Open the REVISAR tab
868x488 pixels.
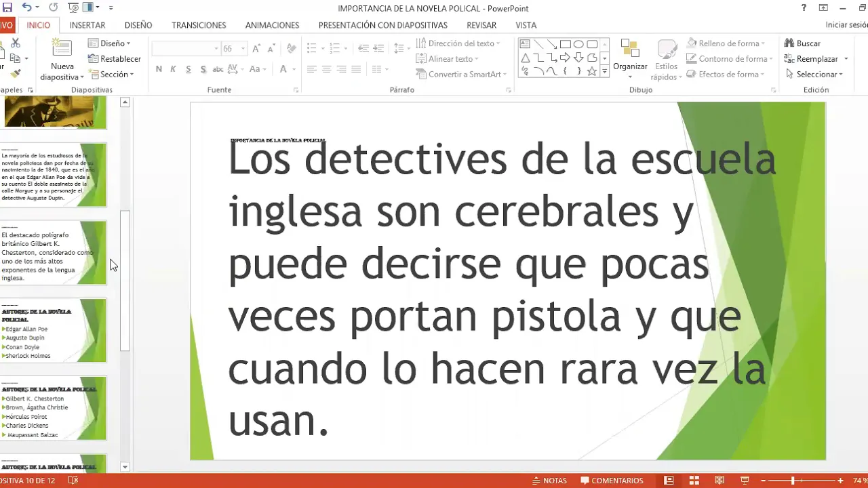pyautogui.click(x=481, y=25)
